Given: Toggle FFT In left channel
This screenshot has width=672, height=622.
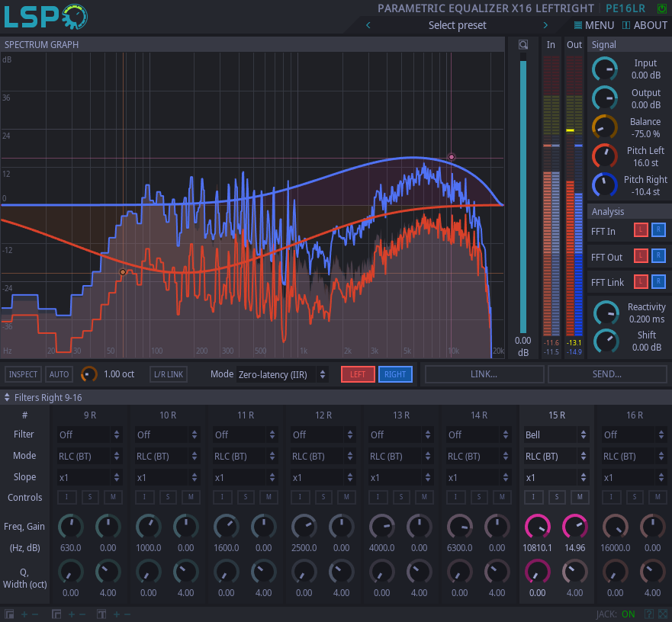Looking at the screenshot, I should [641, 231].
